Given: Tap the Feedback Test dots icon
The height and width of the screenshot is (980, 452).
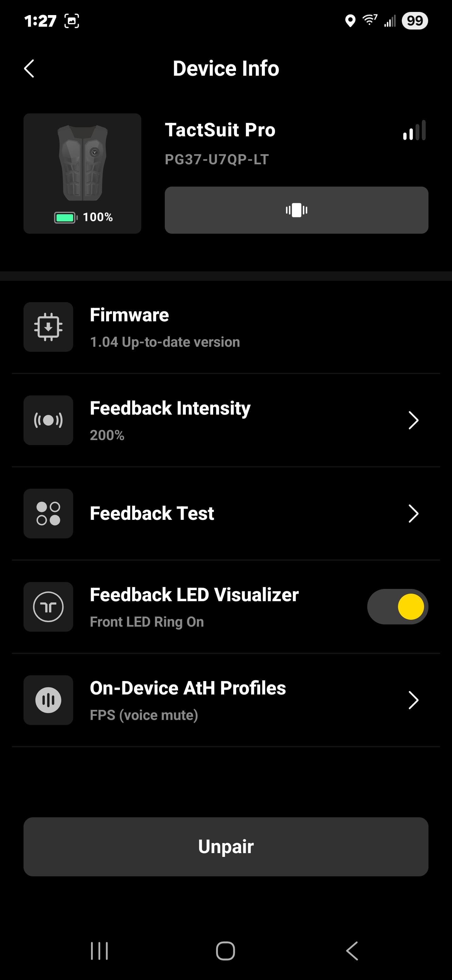Looking at the screenshot, I should click(x=48, y=514).
